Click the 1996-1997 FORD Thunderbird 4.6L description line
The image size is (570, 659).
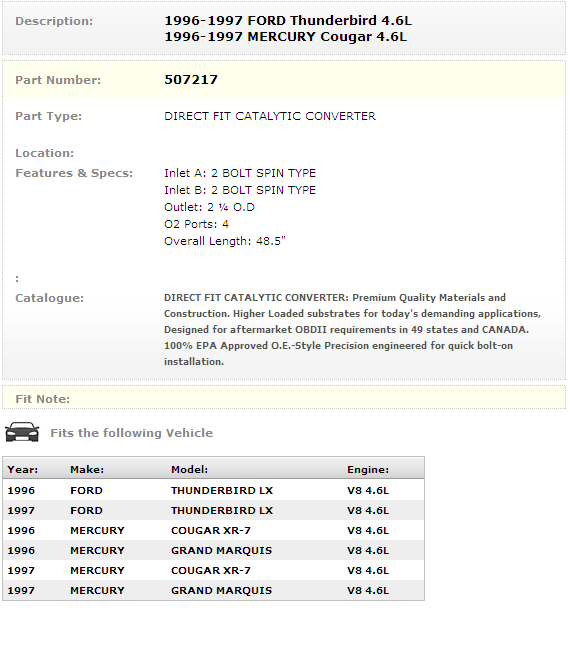[x=288, y=21]
